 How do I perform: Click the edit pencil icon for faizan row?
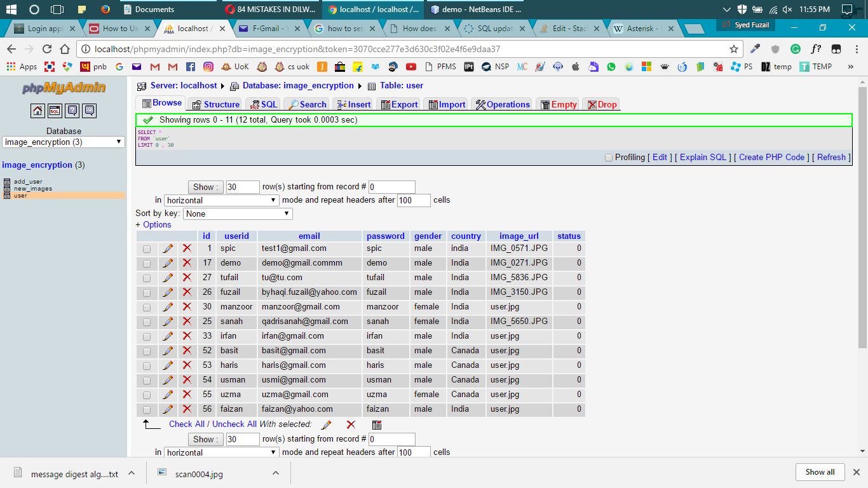pyautogui.click(x=168, y=409)
